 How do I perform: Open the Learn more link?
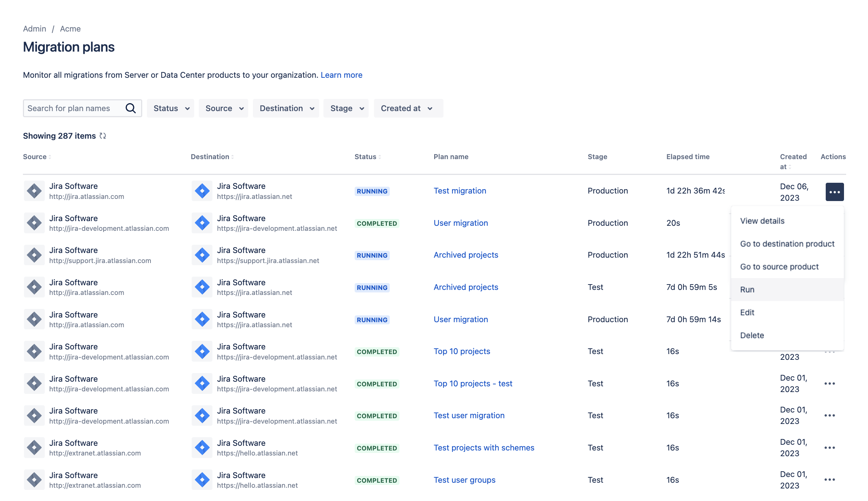341,75
